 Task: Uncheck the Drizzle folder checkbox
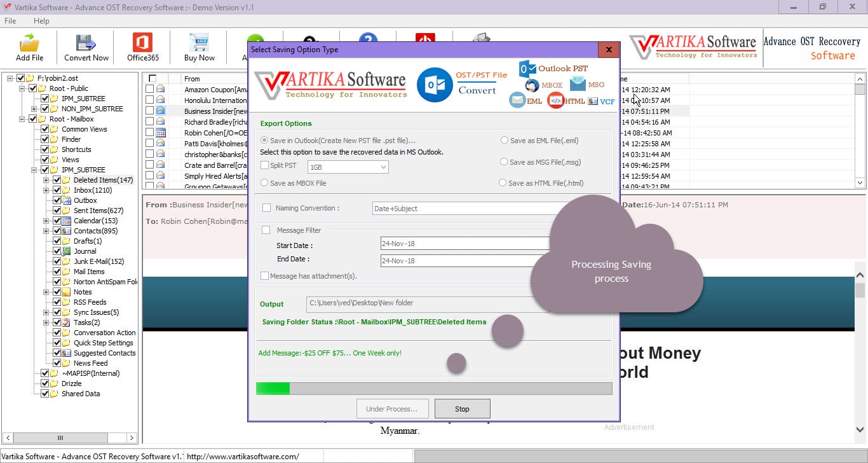45,384
